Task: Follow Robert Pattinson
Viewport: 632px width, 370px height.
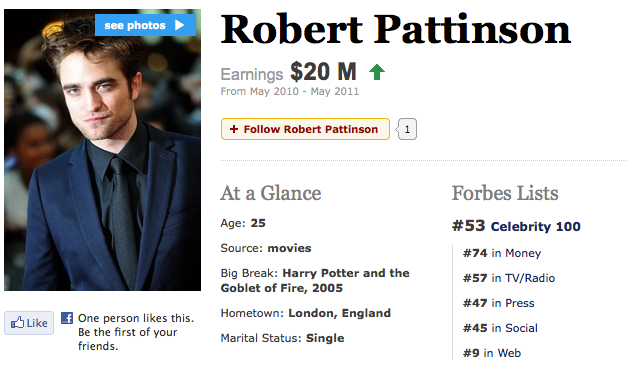Action: (x=305, y=129)
